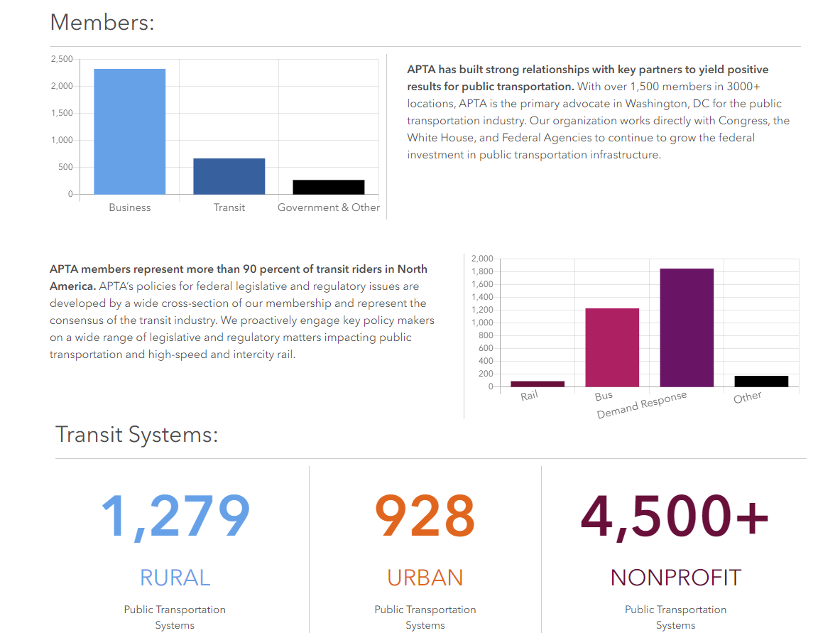Click the Transit Systems: heading
840x633 pixels.
click(x=136, y=434)
